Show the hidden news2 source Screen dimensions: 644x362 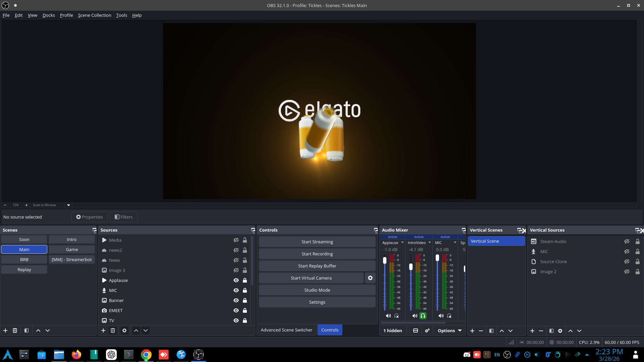[236, 250]
